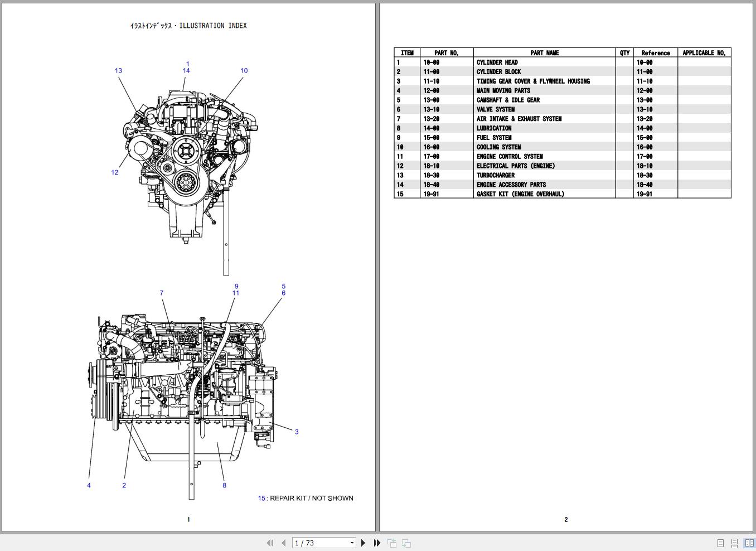Click reference 18-30 for turbocharger
The height and width of the screenshot is (551, 756).
[644, 176]
